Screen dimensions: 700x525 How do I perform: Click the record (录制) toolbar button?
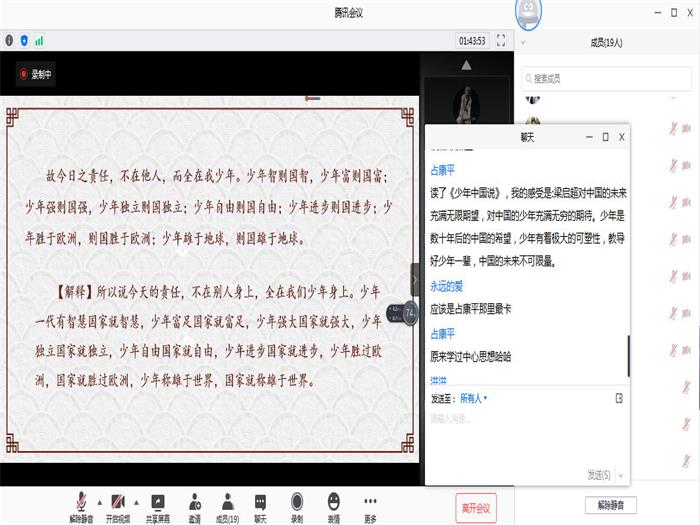point(297,507)
